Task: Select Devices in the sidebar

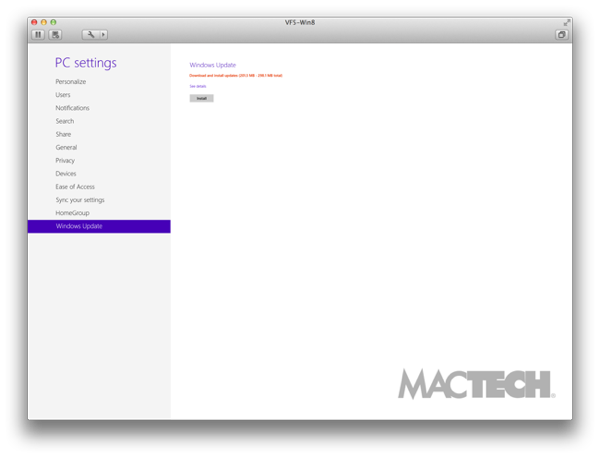Action: click(x=66, y=174)
